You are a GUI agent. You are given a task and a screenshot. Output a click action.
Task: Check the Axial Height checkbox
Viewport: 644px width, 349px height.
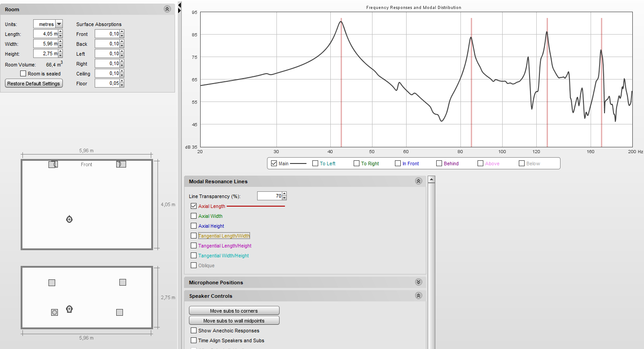pos(193,226)
